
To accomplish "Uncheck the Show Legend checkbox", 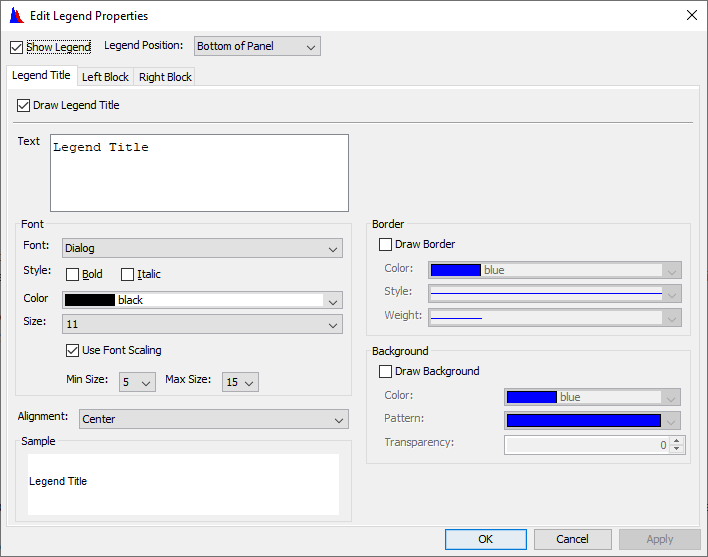I will click(x=16, y=47).
